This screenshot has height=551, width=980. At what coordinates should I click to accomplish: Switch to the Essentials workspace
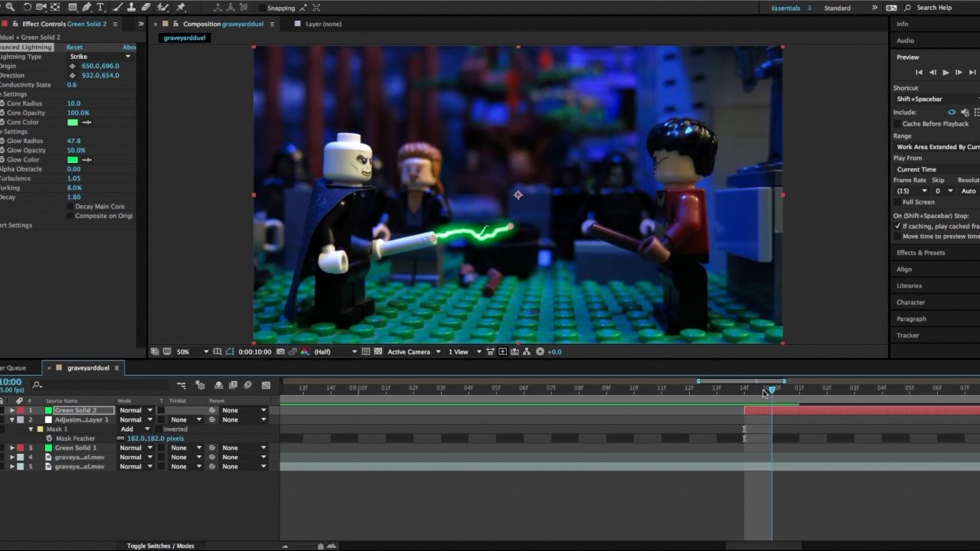(786, 8)
